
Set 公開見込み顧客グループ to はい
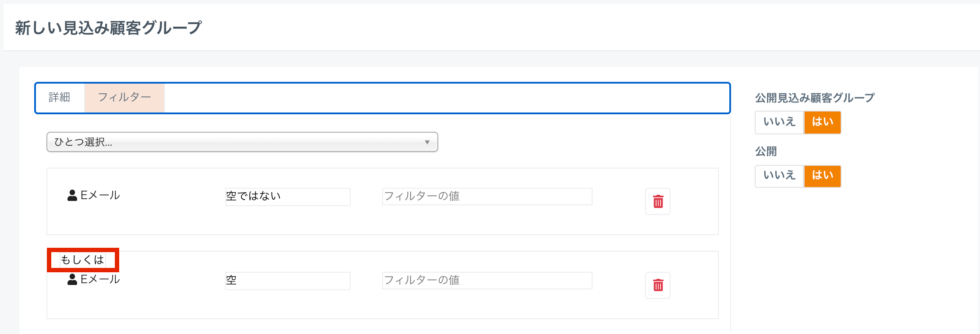pos(822,122)
